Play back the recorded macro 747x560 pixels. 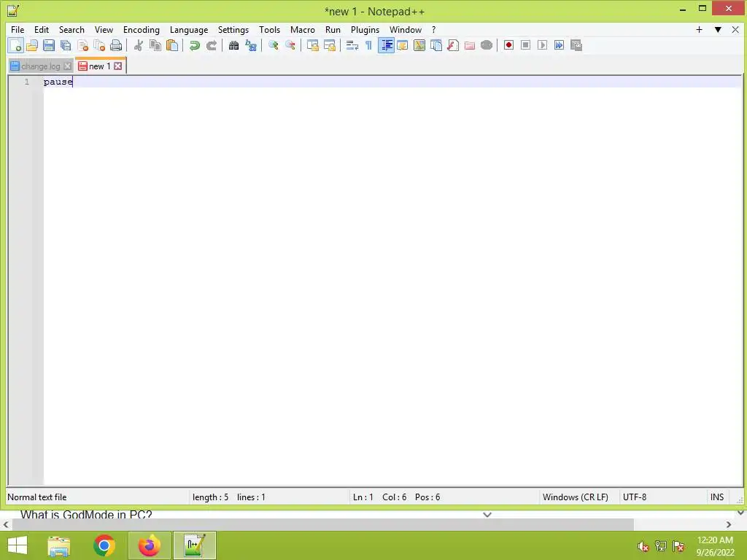coord(542,45)
